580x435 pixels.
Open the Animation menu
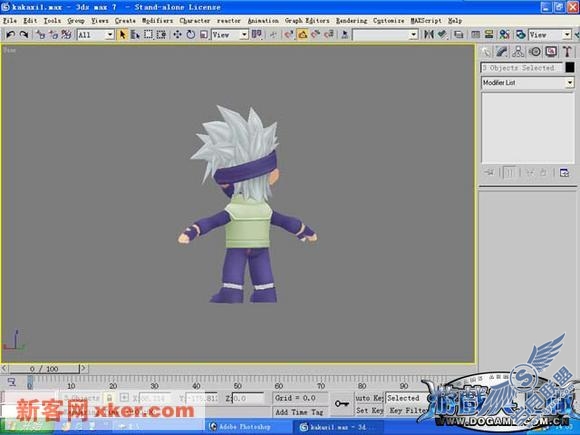tap(263, 21)
